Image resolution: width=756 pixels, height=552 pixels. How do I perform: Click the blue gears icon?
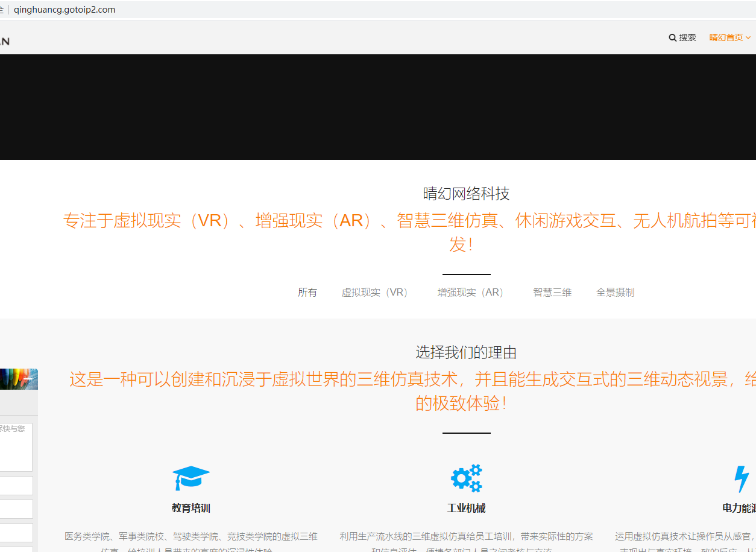pyautogui.click(x=466, y=478)
